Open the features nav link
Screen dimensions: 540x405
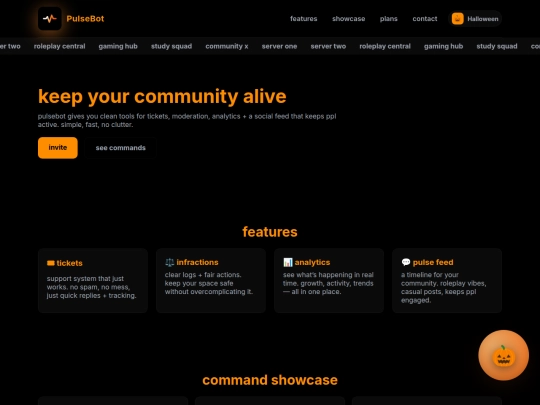(303, 19)
